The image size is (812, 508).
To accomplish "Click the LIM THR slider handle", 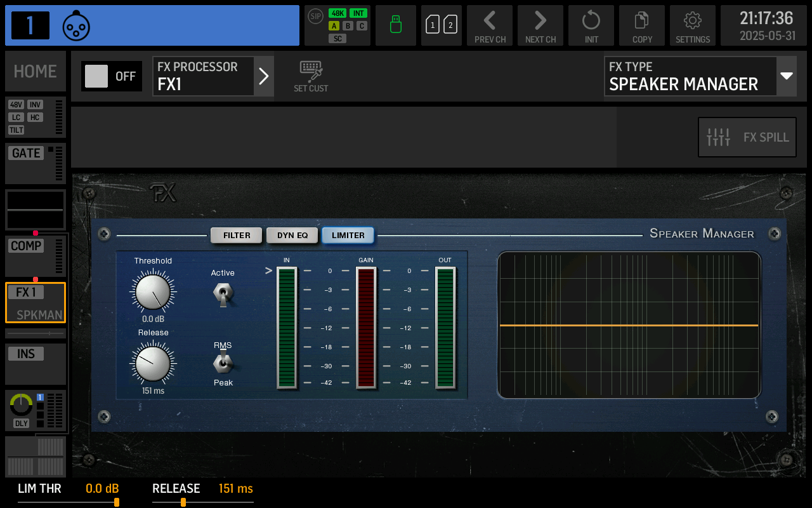I will click(x=116, y=502).
